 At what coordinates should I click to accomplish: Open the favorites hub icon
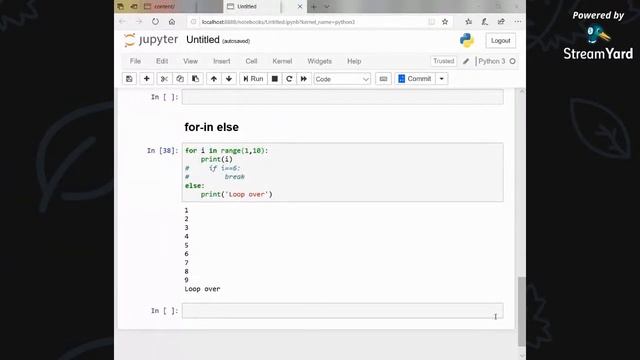(x=469, y=22)
